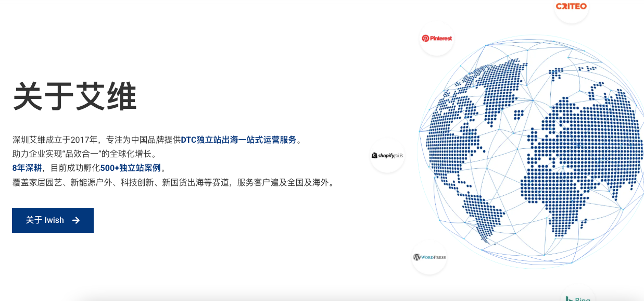
Task: Open the WordPress logo badge
Action: (x=429, y=257)
